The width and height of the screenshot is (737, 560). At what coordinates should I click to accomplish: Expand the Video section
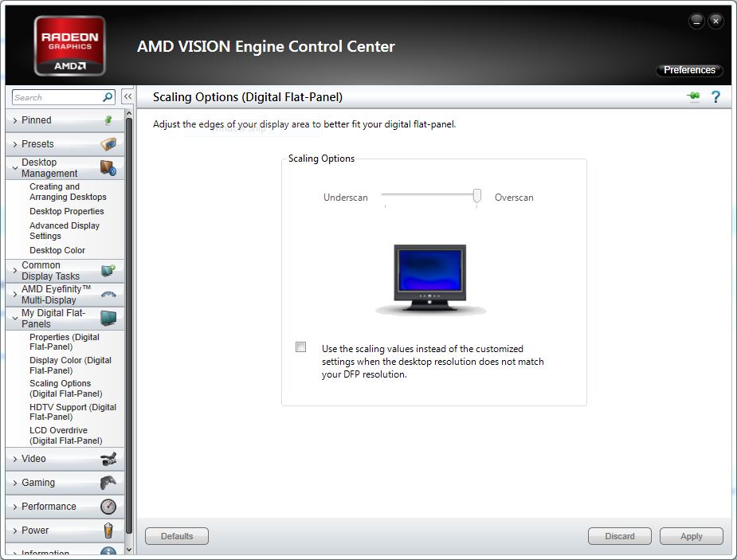click(15, 459)
